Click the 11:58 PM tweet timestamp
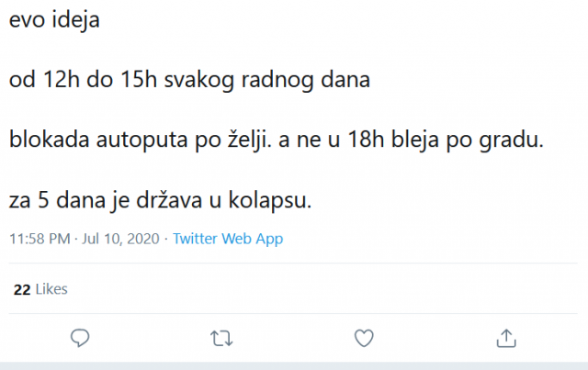The height and width of the screenshot is (370, 588). 39,239
